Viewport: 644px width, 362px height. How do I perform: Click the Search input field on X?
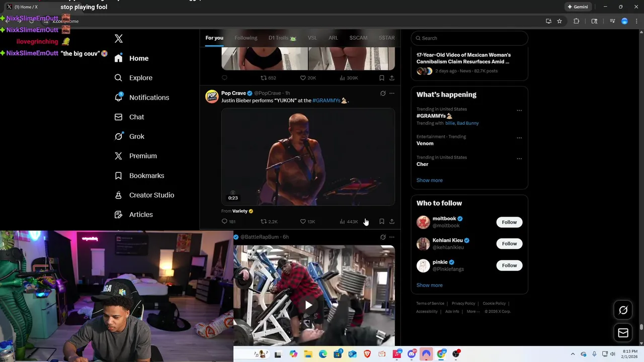pyautogui.click(x=469, y=38)
